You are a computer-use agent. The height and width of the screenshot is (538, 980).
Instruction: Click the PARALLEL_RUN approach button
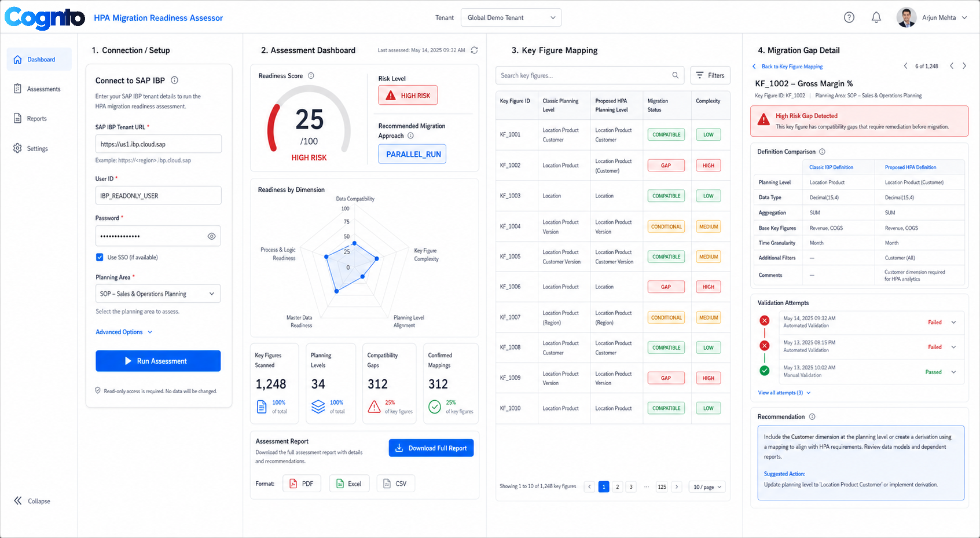pos(412,154)
